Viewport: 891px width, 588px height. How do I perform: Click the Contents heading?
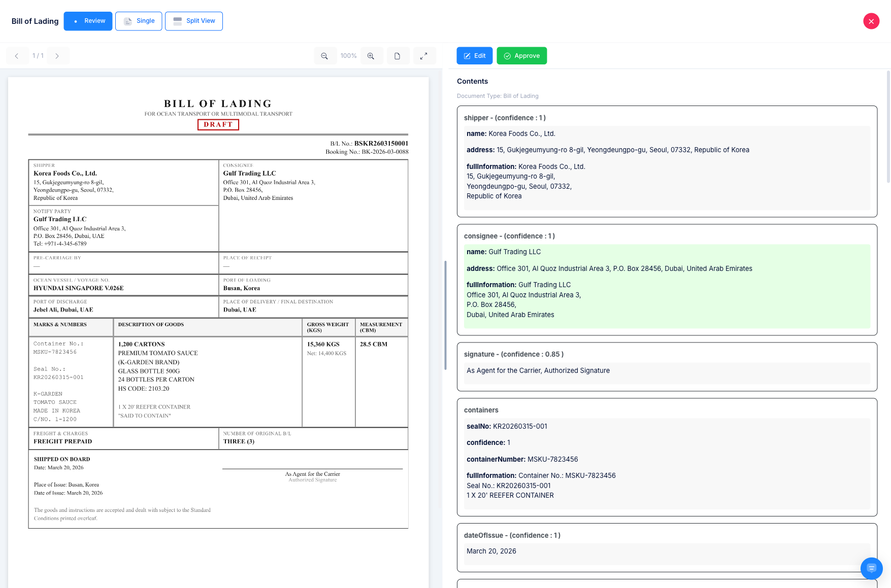472,81
